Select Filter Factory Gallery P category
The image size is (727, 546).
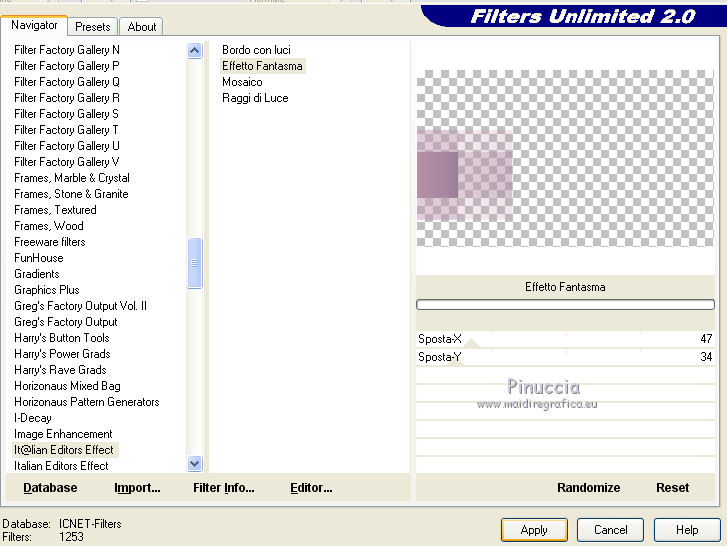[x=67, y=66]
